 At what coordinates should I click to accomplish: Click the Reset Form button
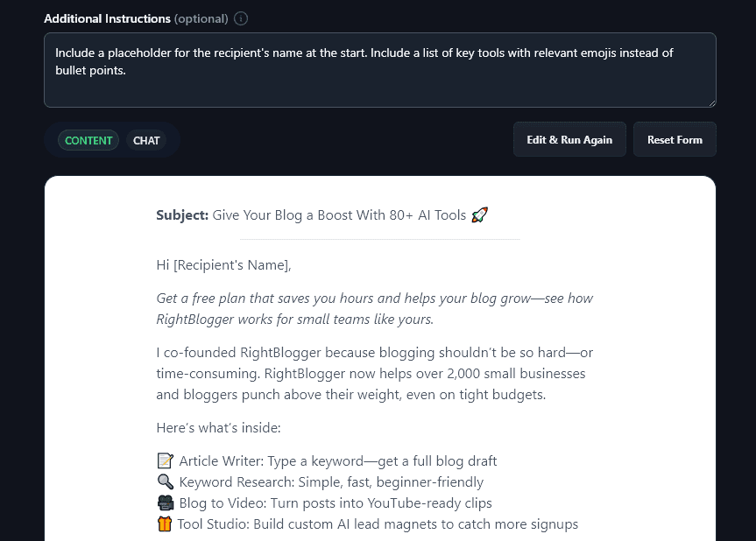pyautogui.click(x=675, y=139)
